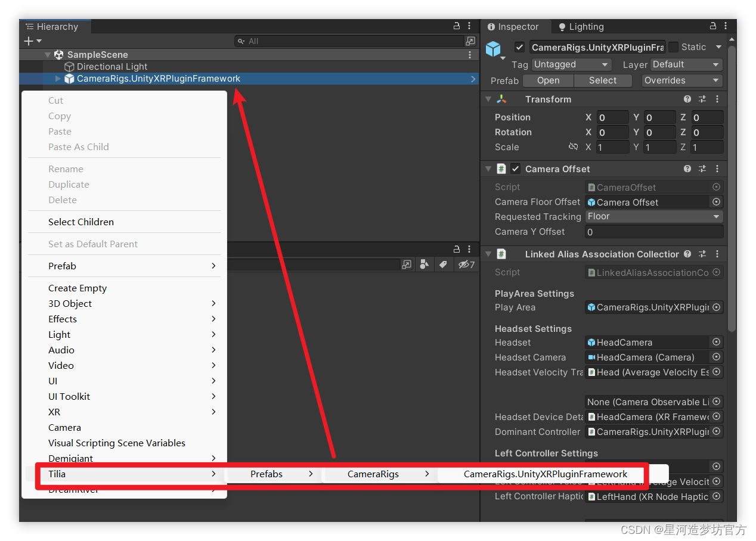Lock the Inspector panel with padlock icon
Screen dimensions: 756x541
tap(713, 26)
